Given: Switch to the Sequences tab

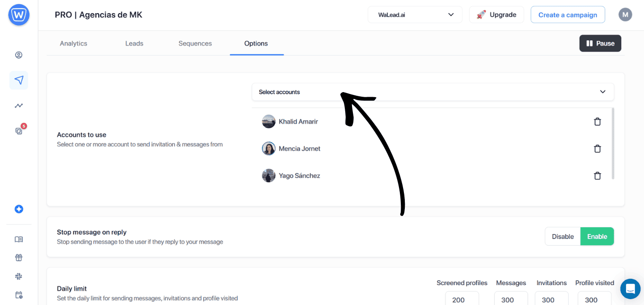Looking at the screenshot, I should 195,43.
